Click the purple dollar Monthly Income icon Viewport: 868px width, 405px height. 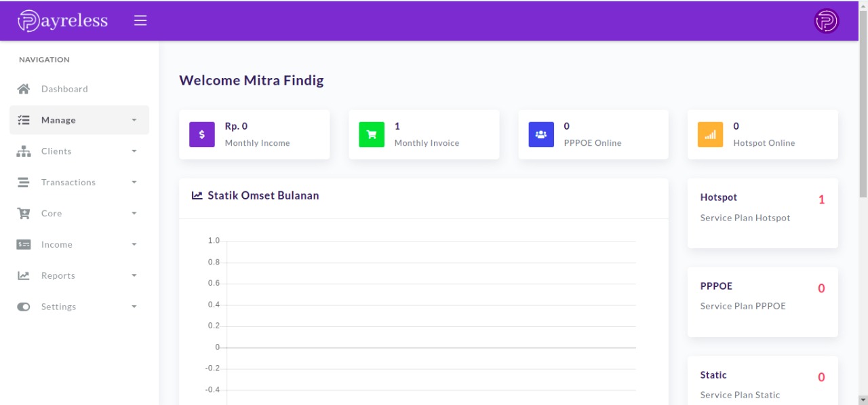[202, 134]
